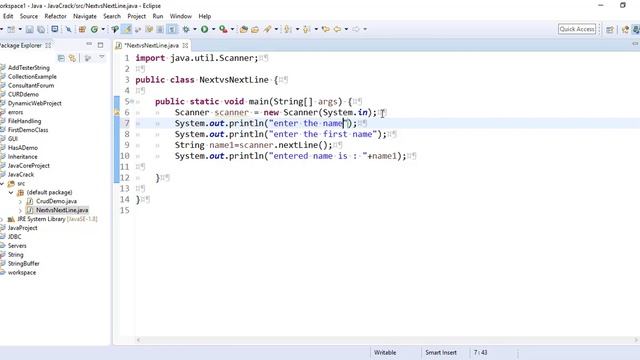The width and height of the screenshot is (640, 360).
Task: Minimize the Package Explorer view
Action: [x=89, y=44]
